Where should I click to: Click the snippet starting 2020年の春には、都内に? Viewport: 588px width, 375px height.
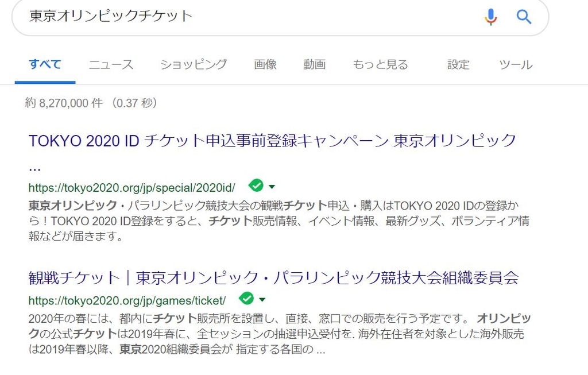pyautogui.click(x=280, y=334)
